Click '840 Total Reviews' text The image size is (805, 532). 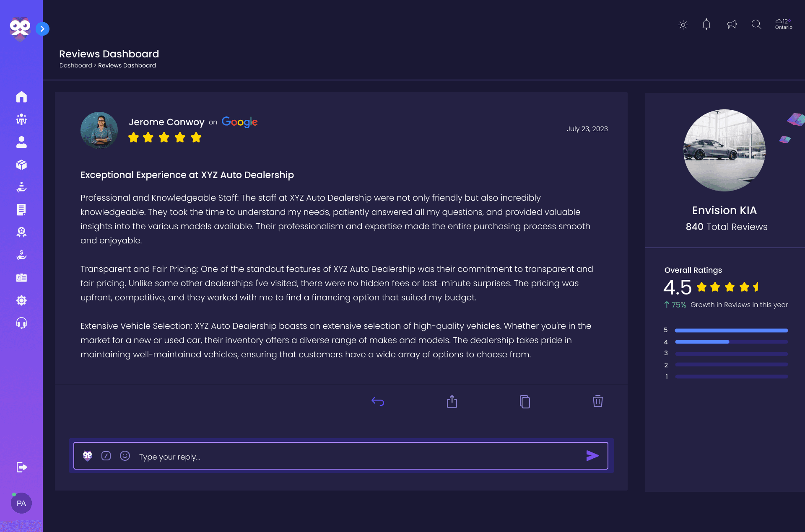(x=727, y=227)
